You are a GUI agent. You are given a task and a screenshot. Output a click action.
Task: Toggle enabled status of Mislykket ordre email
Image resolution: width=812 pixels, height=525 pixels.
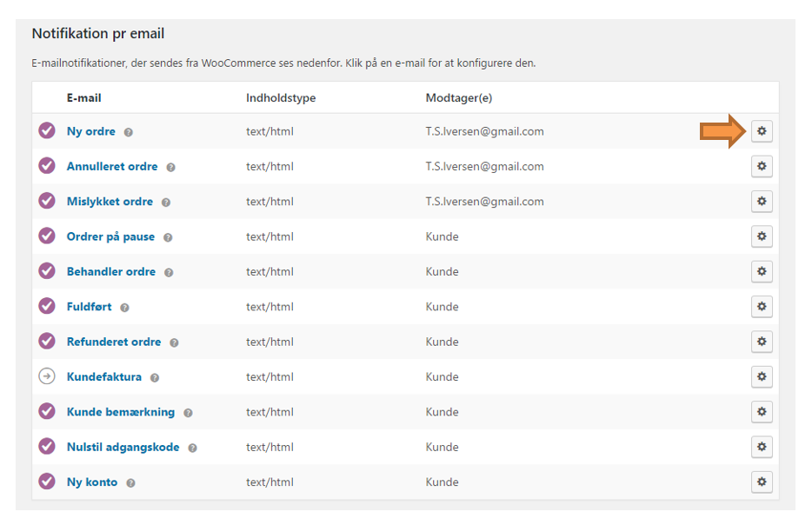click(47, 201)
